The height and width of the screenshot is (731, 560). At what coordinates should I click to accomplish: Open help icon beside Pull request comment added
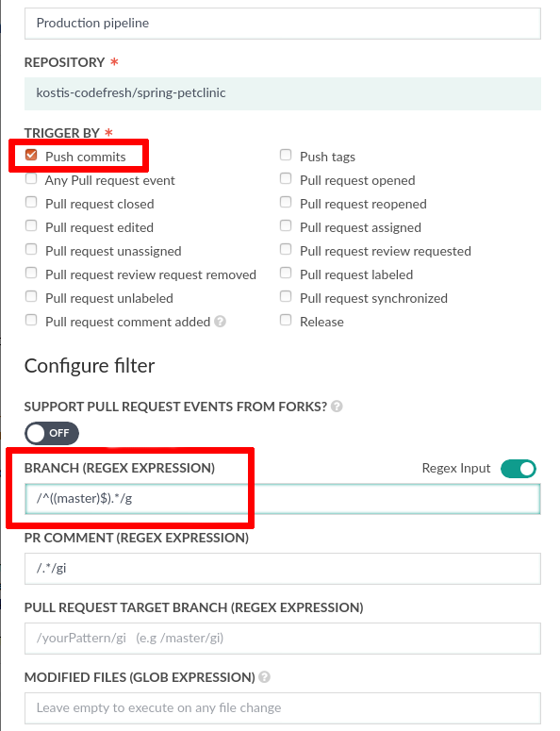220,322
